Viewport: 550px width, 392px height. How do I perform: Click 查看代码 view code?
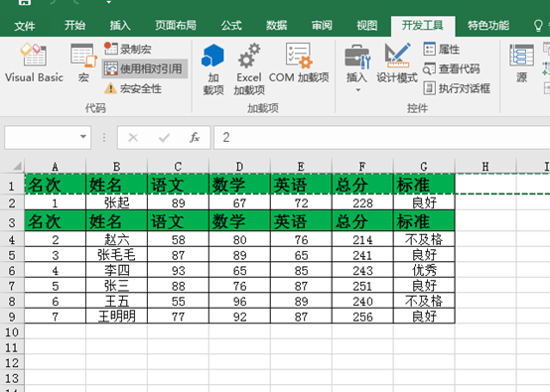tap(452, 68)
